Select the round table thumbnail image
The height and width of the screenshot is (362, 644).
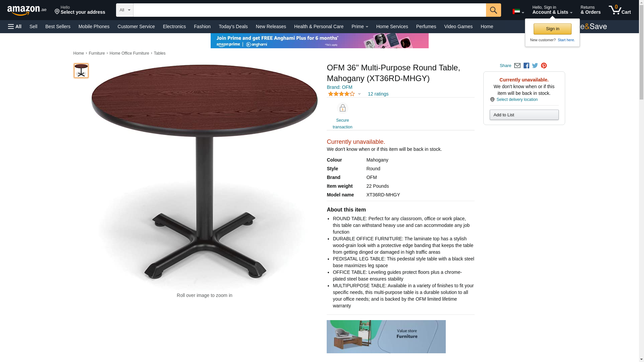pos(81,71)
